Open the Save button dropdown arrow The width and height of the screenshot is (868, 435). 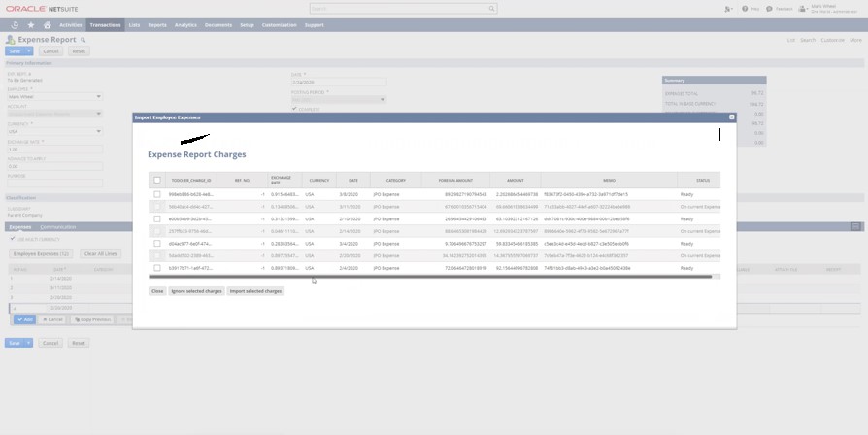tap(29, 50)
